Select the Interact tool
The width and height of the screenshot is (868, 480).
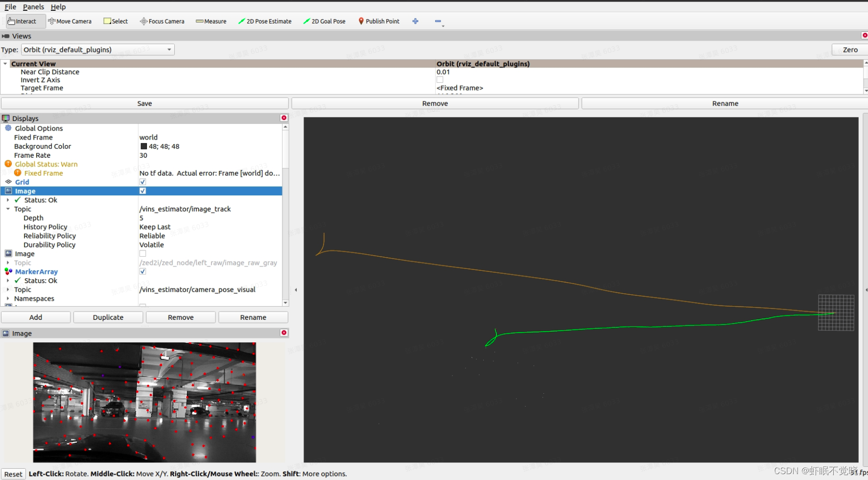[25, 21]
